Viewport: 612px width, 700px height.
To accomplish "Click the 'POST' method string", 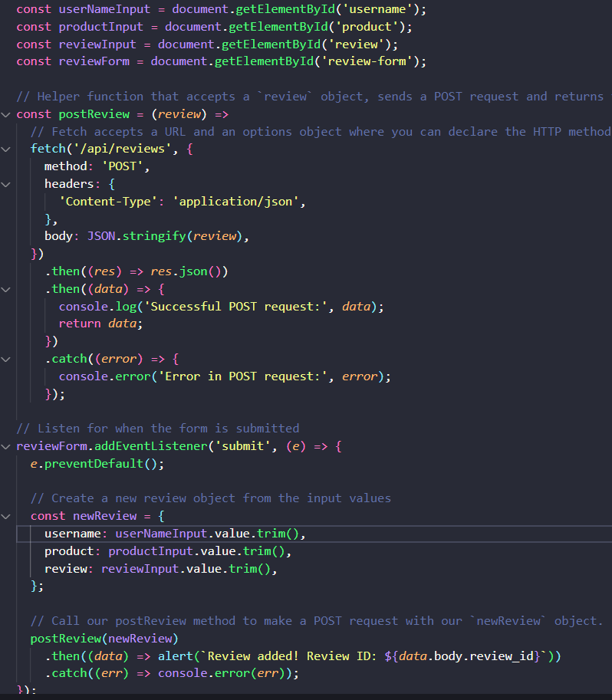I will click(x=123, y=166).
